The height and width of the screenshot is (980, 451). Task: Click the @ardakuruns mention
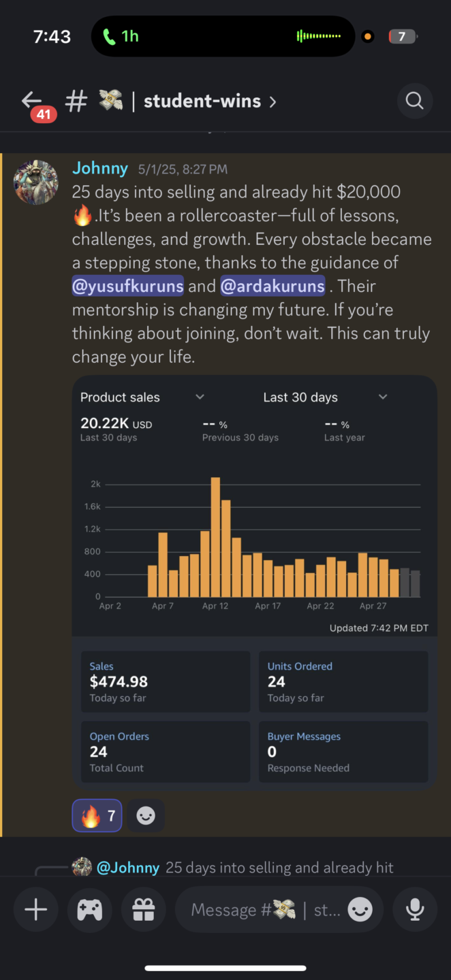[x=273, y=286]
